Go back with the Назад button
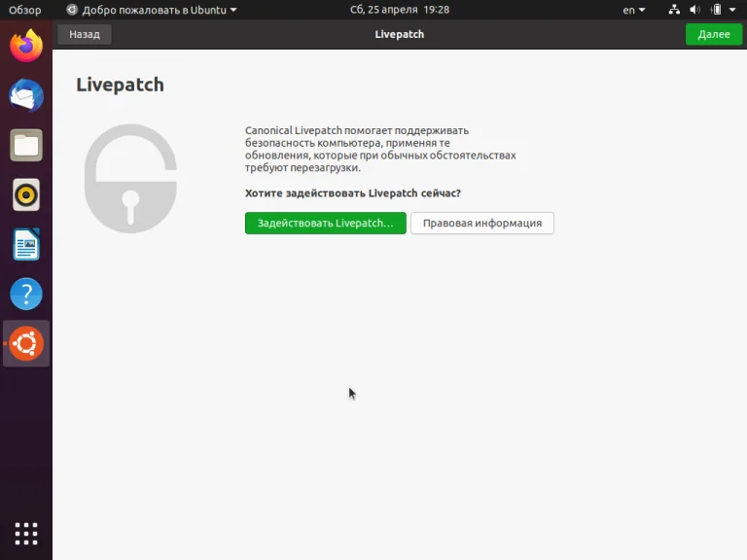This screenshot has height=560, width=747. click(85, 34)
